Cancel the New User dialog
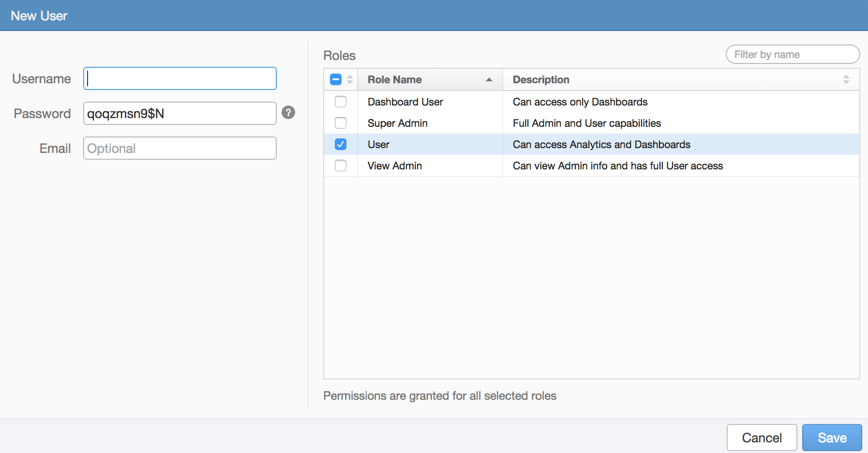The image size is (868, 453). (762, 438)
